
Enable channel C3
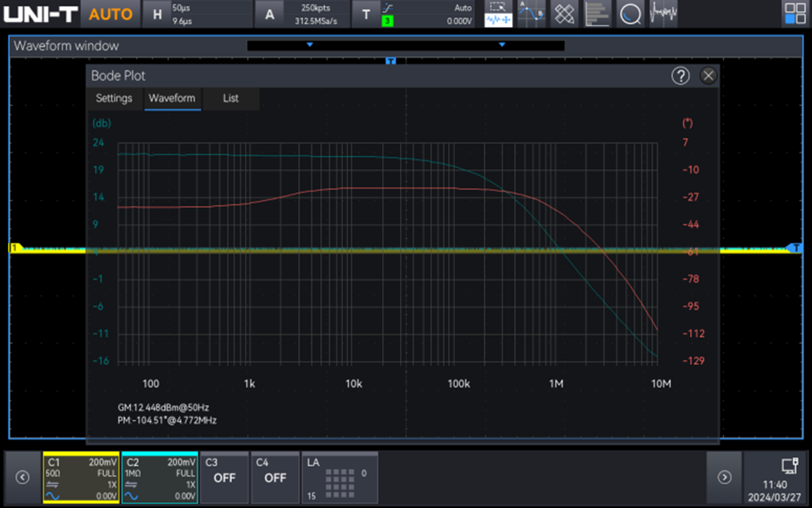pos(224,478)
